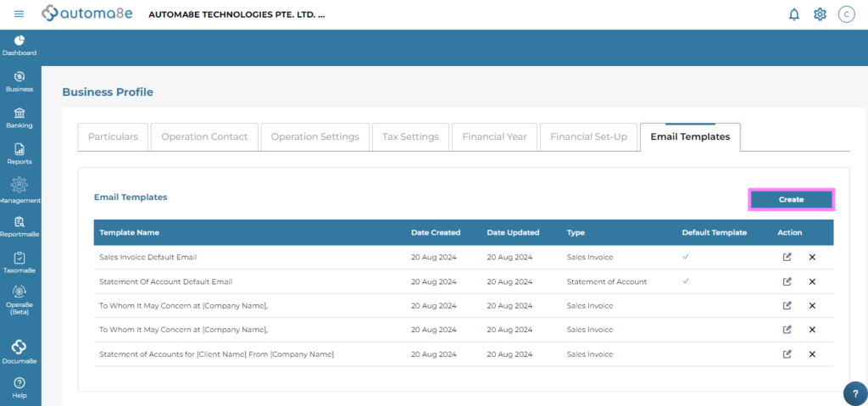Open Reportma8e in sidebar
This screenshot has width=868, height=406.
(19, 227)
